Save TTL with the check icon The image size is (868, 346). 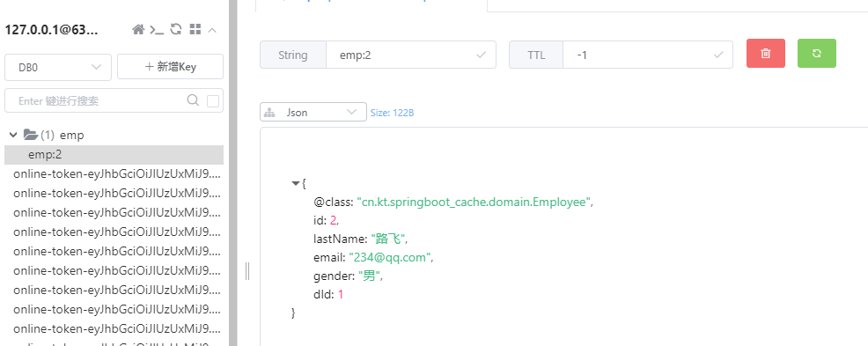coord(718,55)
